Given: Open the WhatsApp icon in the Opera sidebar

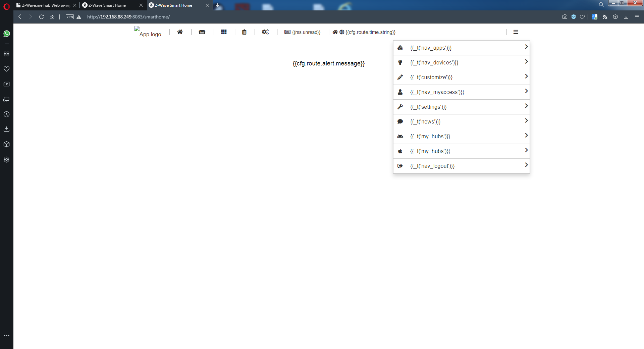Looking at the screenshot, I should [x=7, y=34].
